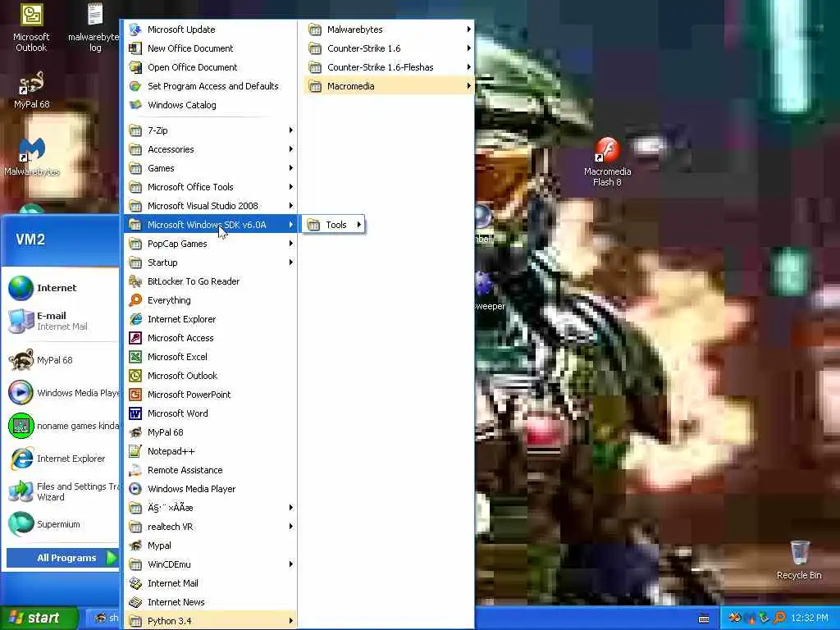Expand the realtech VR folder
Viewport: 840px width, 630px height.
coord(211,526)
